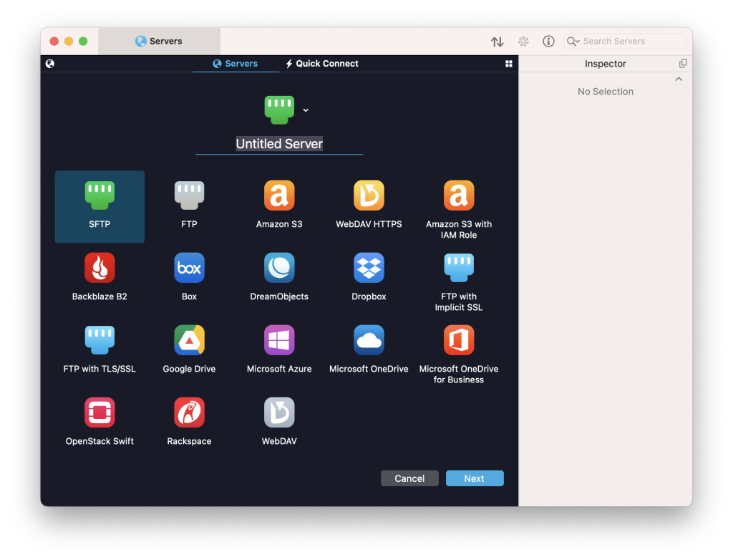Click the large green server icon
This screenshot has width=733, height=560.
[x=279, y=110]
